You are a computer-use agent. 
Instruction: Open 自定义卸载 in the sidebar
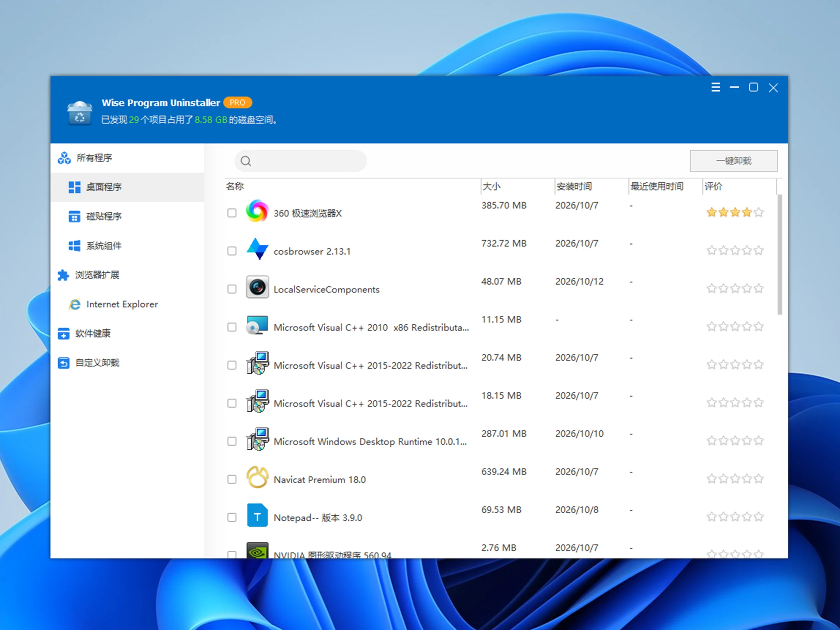(127, 363)
